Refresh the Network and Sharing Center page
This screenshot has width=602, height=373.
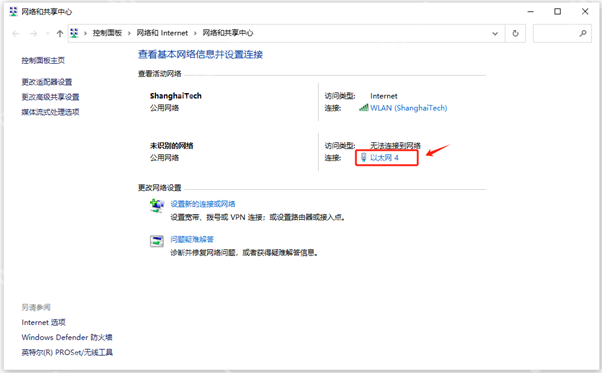[x=515, y=33]
